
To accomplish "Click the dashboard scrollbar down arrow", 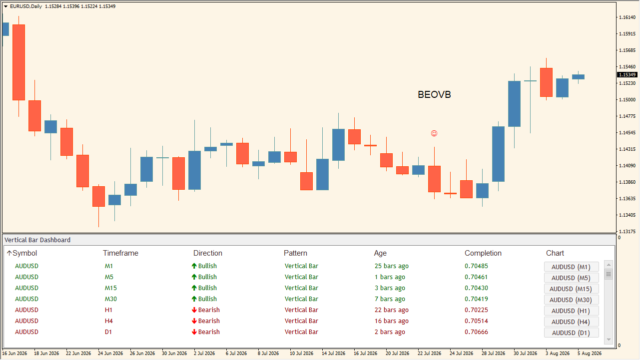I will point(609,339).
